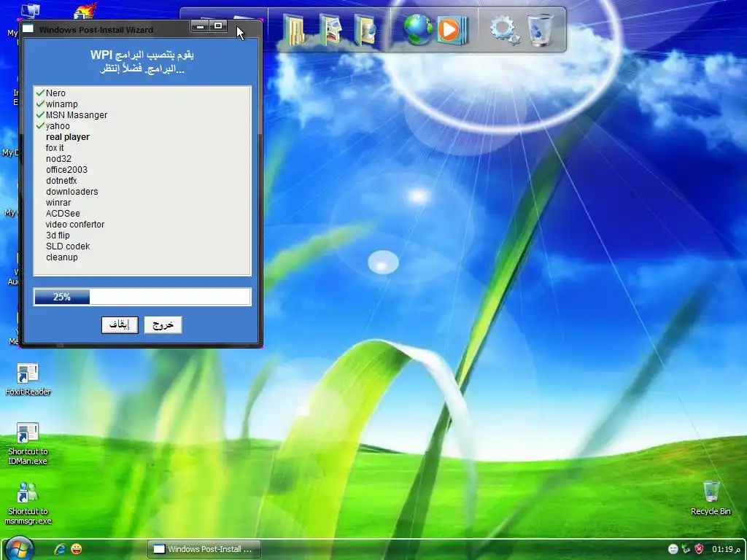Select the bold real player list entry
Image resolution: width=747 pixels, height=560 pixels.
point(68,137)
